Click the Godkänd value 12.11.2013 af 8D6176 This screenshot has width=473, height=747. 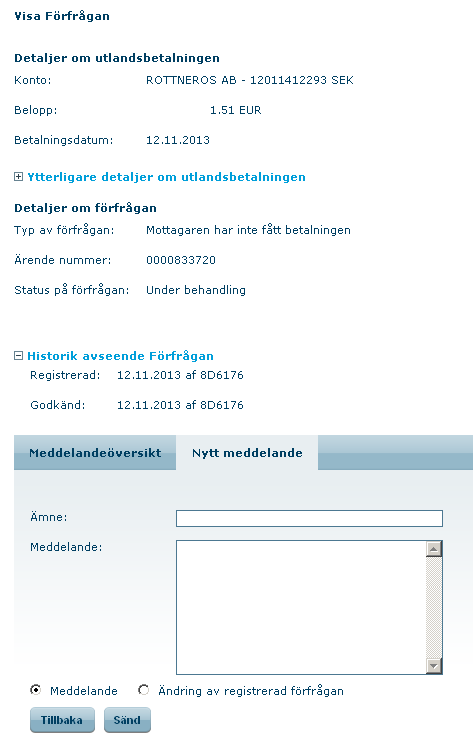180,405
